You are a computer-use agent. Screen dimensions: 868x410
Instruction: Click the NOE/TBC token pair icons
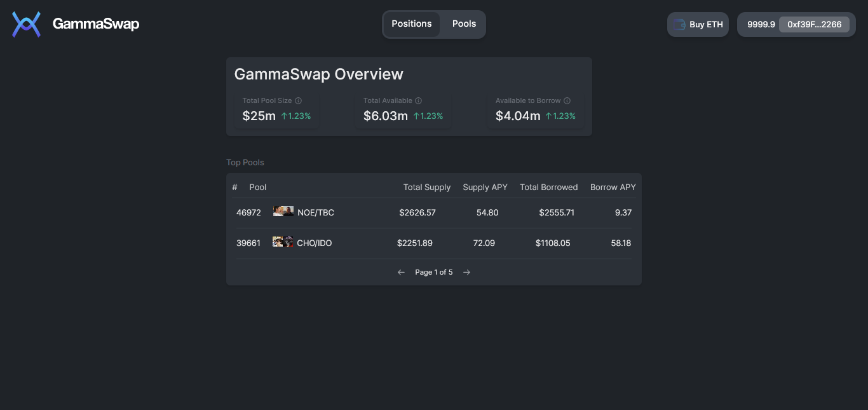(283, 211)
